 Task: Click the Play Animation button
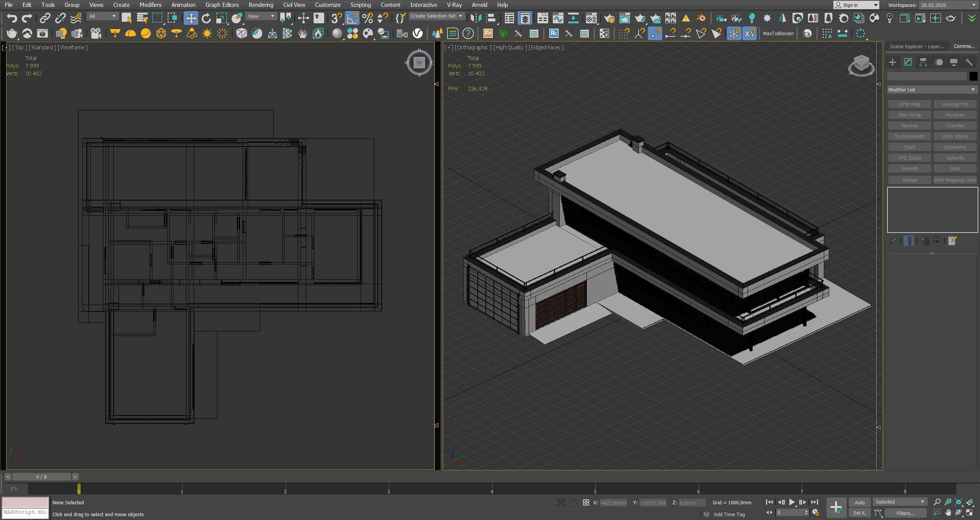(x=792, y=502)
